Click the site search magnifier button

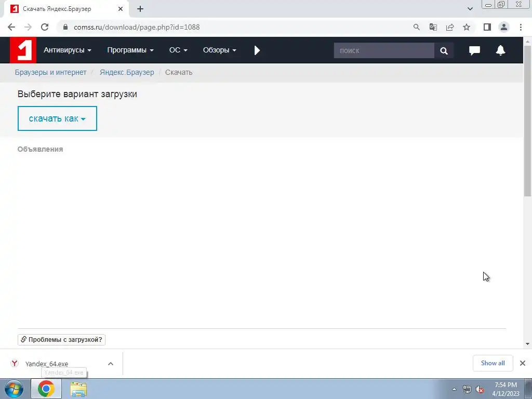pyautogui.click(x=444, y=50)
